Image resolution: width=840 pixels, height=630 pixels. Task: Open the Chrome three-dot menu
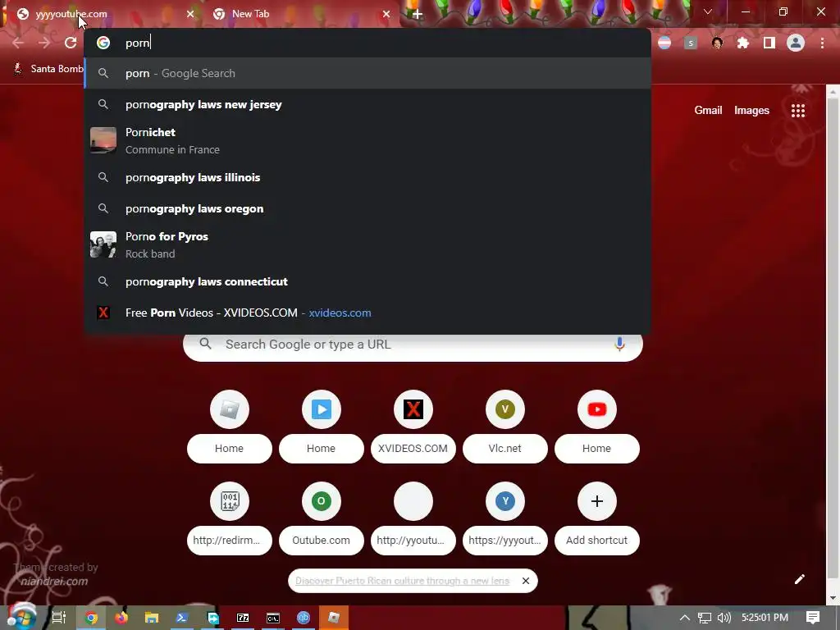point(822,43)
